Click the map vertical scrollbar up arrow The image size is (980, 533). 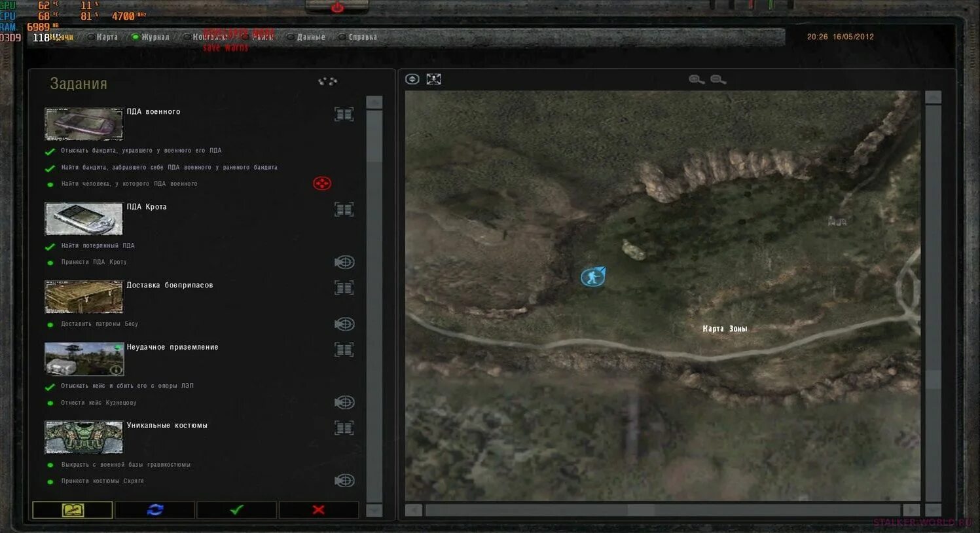click(934, 98)
